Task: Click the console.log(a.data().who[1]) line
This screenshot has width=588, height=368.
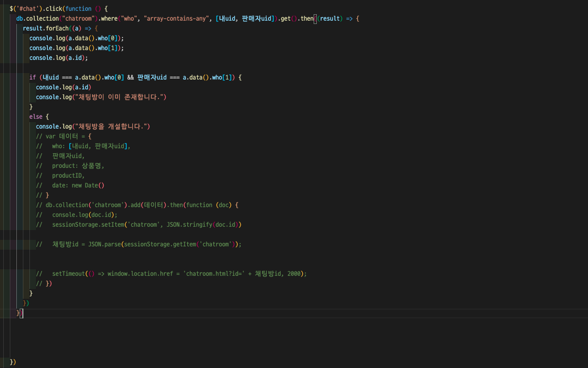Action: [x=76, y=48]
